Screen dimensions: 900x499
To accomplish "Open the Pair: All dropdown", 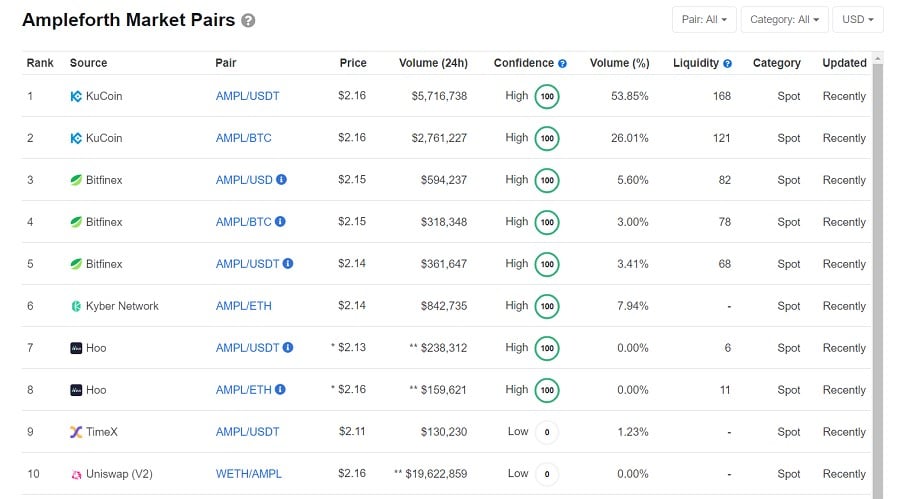I will point(705,19).
